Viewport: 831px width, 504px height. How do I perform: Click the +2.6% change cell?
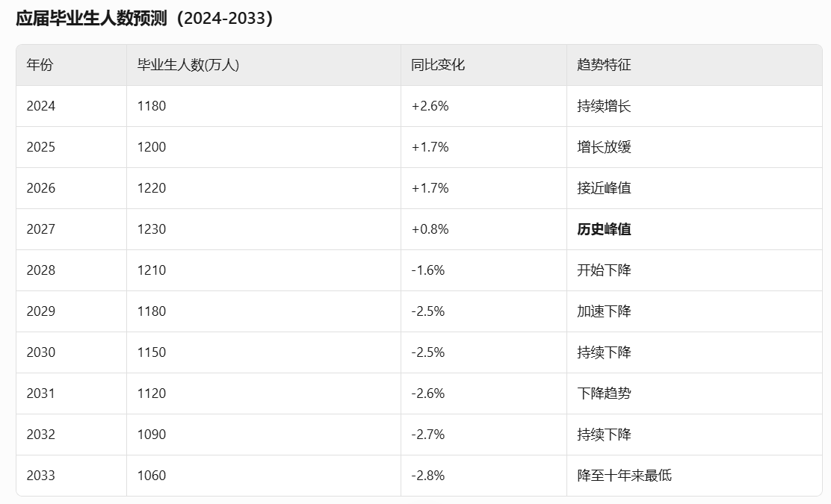pos(430,106)
